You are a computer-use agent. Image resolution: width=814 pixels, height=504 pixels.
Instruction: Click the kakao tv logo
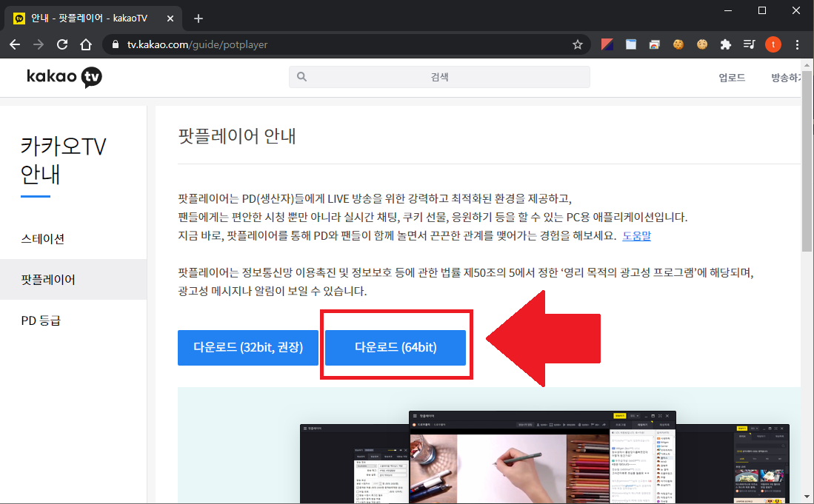(64, 77)
